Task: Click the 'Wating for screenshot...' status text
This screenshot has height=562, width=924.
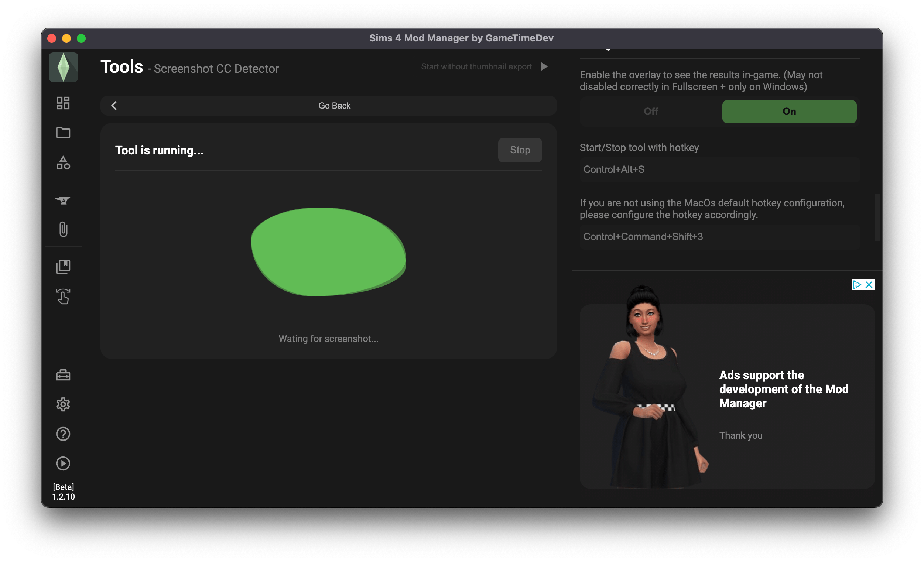Action: pos(329,339)
